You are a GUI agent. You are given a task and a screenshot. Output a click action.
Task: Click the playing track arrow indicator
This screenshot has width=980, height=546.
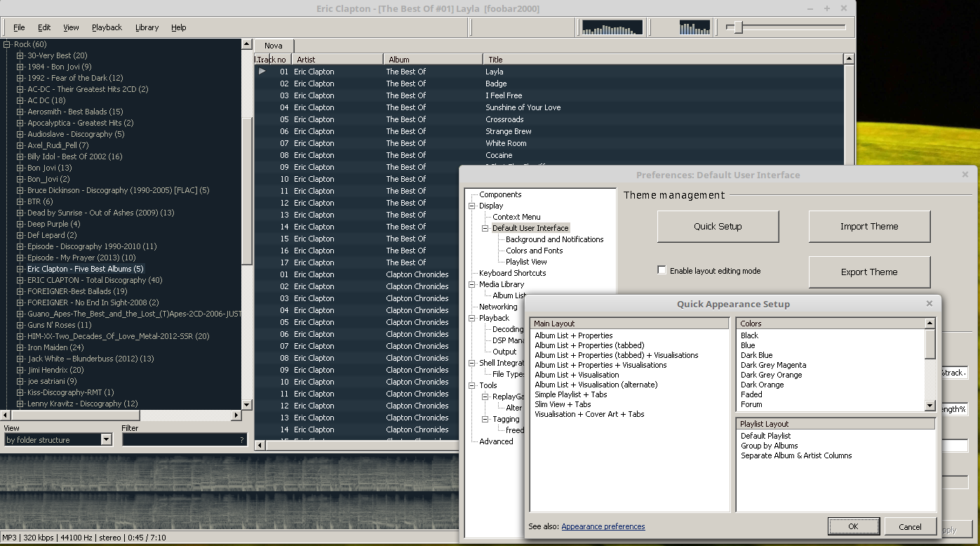(x=262, y=71)
